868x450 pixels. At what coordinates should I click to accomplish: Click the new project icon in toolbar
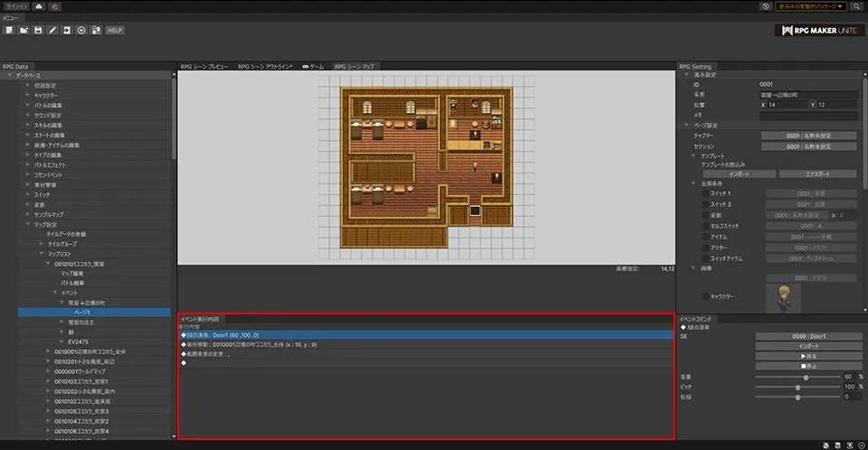coord(8,30)
